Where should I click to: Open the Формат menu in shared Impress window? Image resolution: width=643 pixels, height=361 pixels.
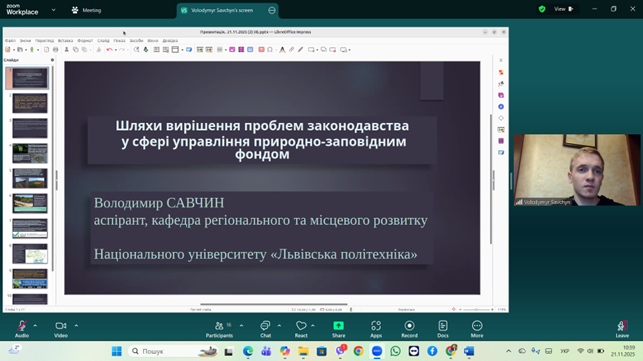[85, 41]
